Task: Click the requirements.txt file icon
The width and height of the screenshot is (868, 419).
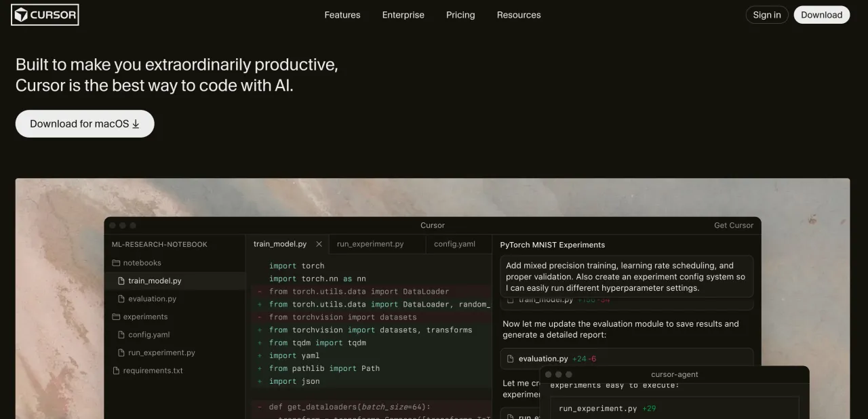Action: coord(116,371)
